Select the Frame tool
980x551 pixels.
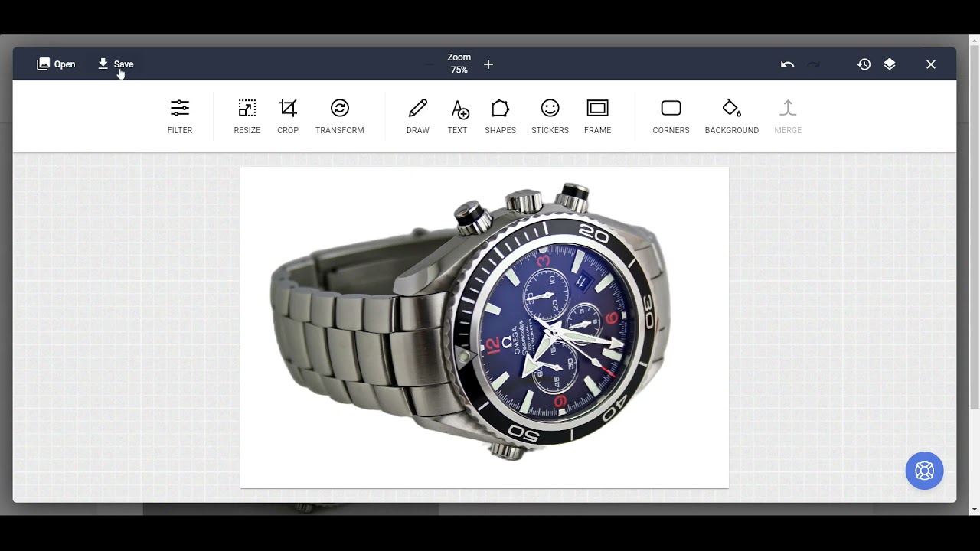(597, 117)
